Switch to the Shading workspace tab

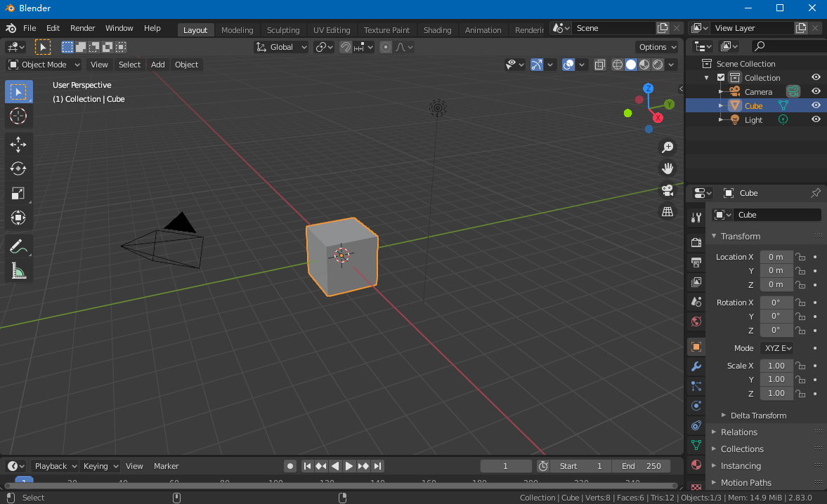tap(437, 29)
